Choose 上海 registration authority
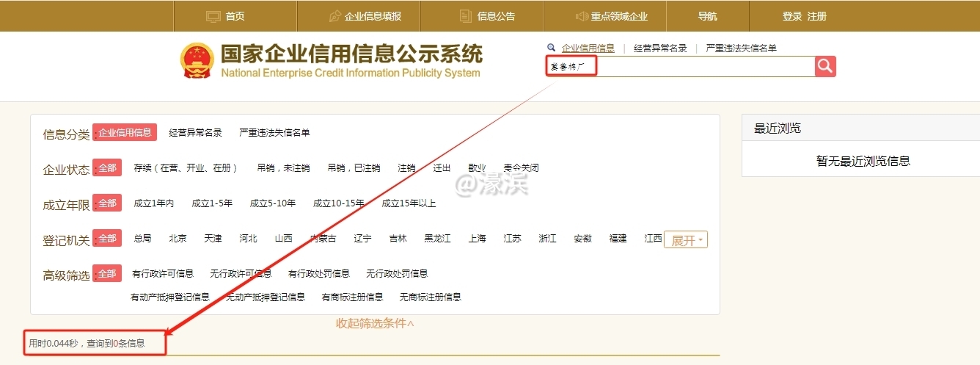The height and width of the screenshot is (365, 980). (477, 239)
